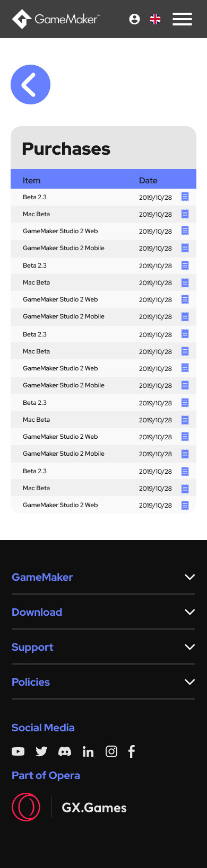Open receipt icon for first Mac Beta row

tap(185, 214)
